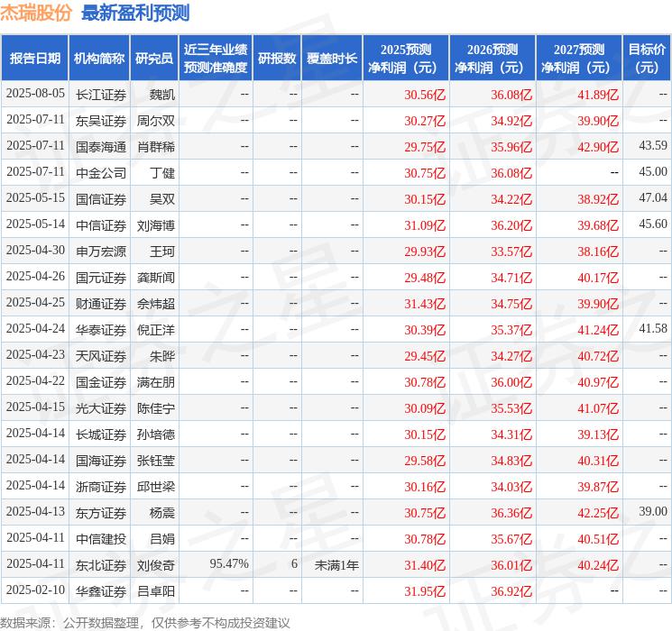
Task: Click the date 2025-08-05
Action: pos(35,93)
